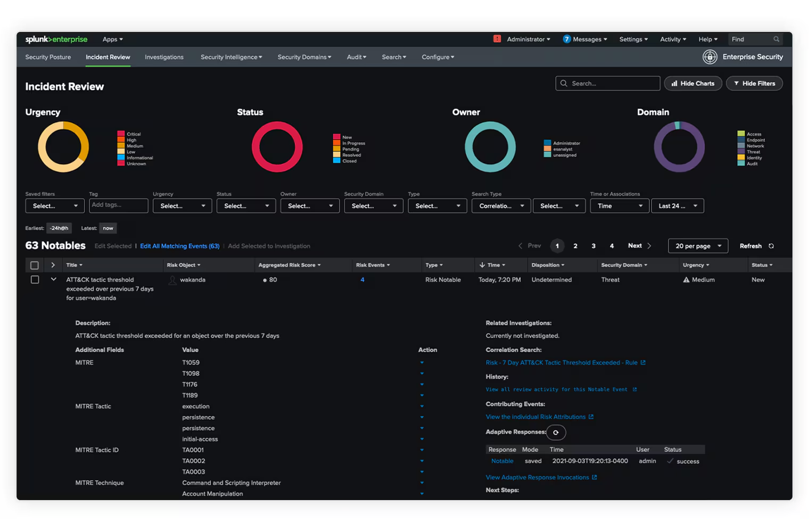Click the Next page chevron arrow
Viewport: 809px width, 532px height.
649,246
